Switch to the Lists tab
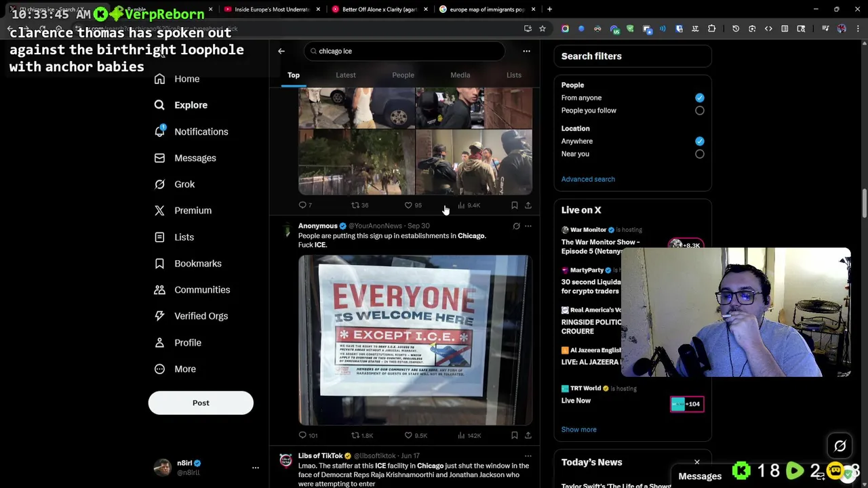868x488 pixels. [514, 75]
